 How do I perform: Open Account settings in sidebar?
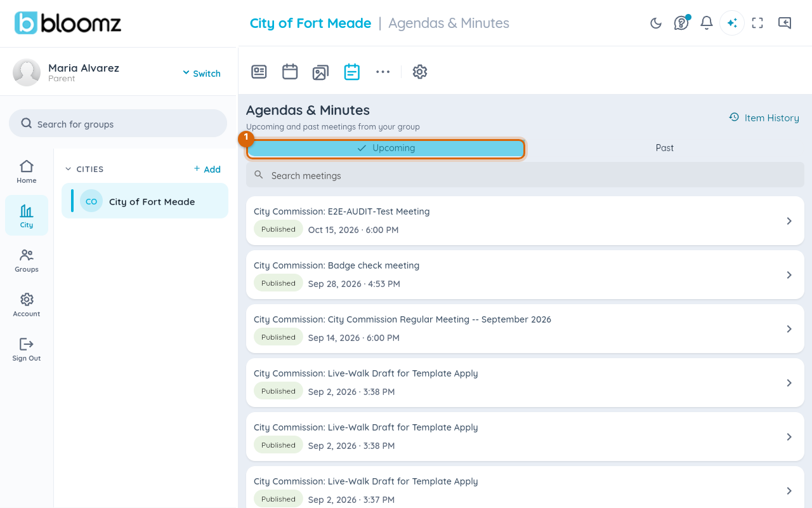(x=27, y=305)
